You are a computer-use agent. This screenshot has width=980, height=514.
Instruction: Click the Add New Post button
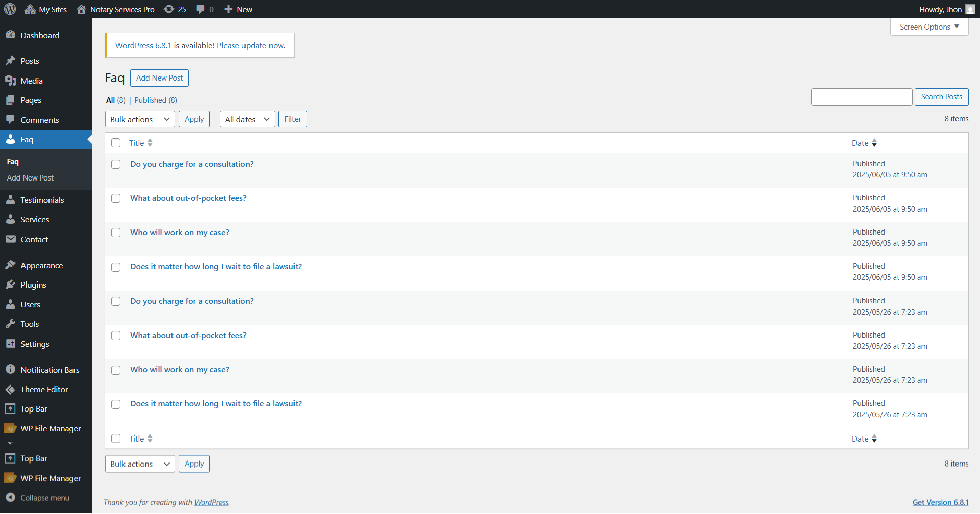159,78
